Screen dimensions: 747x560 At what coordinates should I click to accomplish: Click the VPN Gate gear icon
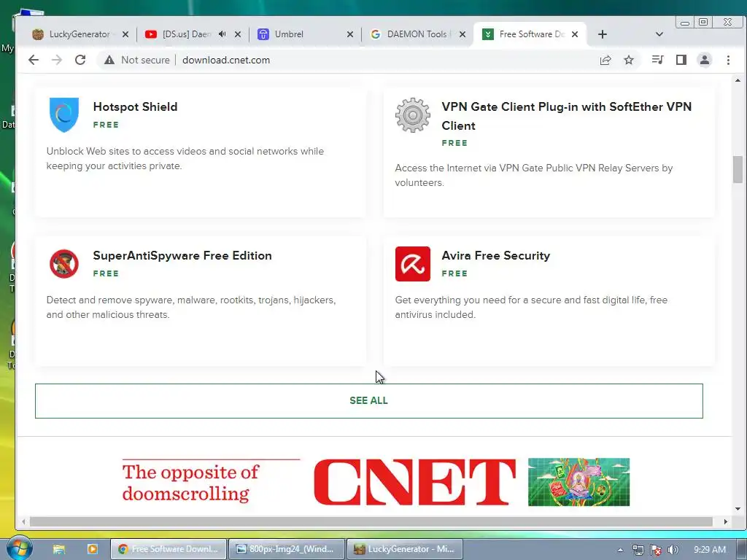click(x=413, y=114)
